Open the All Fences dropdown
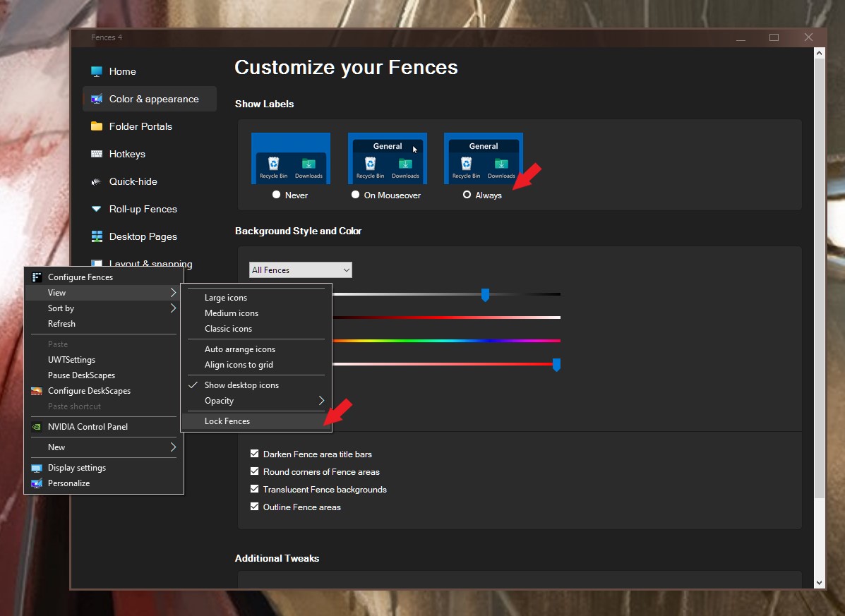This screenshot has height=616, width=845. [x=301, y=270]
